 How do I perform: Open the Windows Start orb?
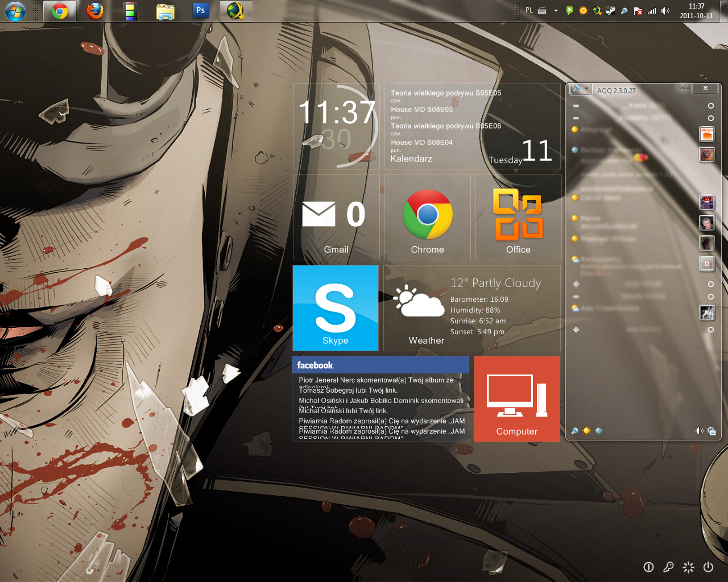15,11
